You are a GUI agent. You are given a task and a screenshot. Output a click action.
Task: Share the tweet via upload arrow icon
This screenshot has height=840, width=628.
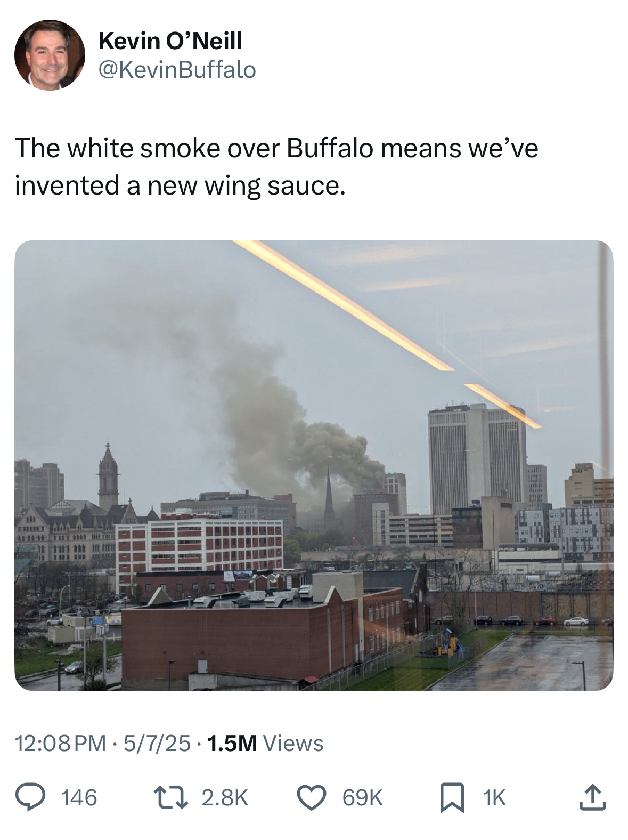pyautogui.click(x=593, y=797)
